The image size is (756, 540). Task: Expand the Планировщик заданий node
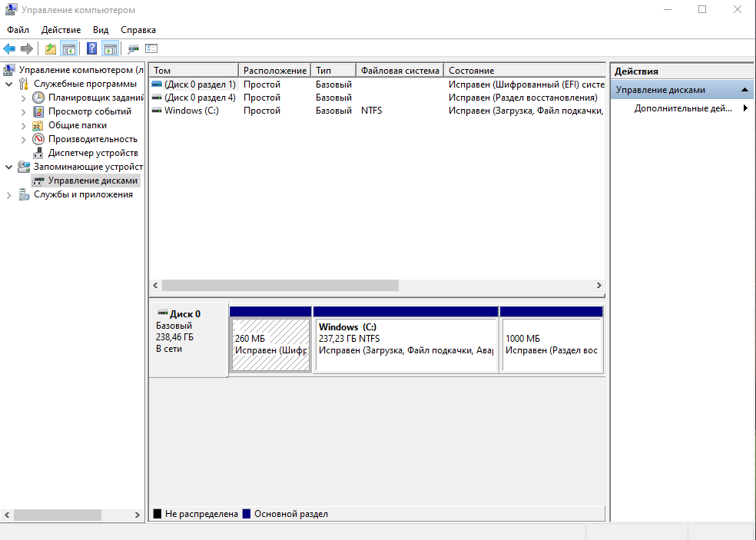pyautogui.click(x=23, y=98)
